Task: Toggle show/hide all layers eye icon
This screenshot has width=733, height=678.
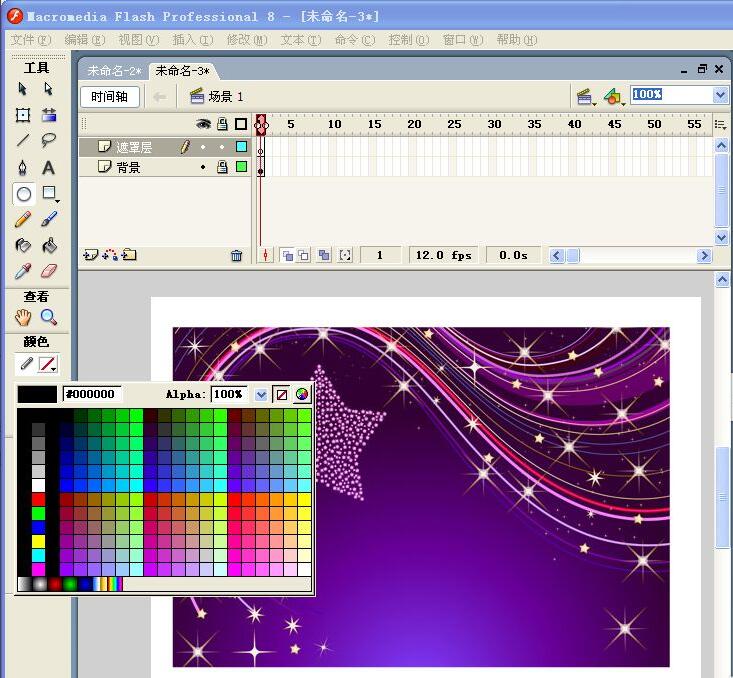Action: (203, 124)
